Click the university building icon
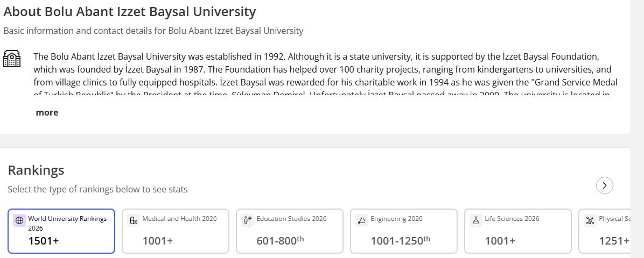Image resolution: width=644 pixels, height=258 pixels. (x=12, y=59)
